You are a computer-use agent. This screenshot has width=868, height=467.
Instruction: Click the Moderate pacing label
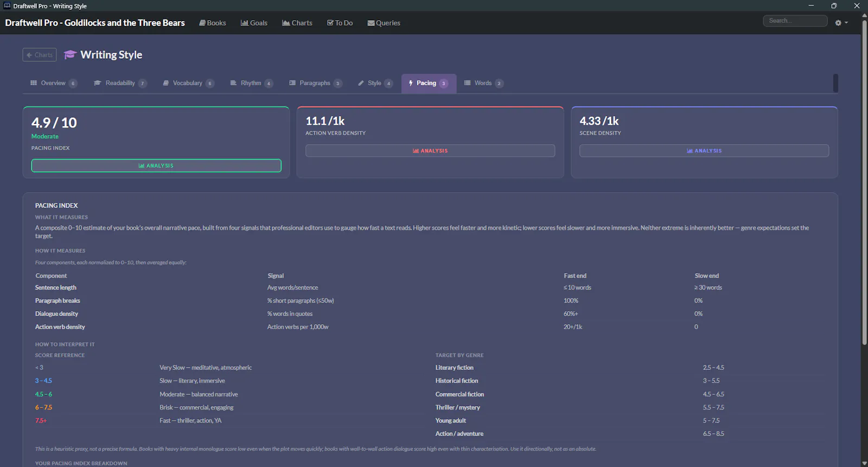click(45, 136)
